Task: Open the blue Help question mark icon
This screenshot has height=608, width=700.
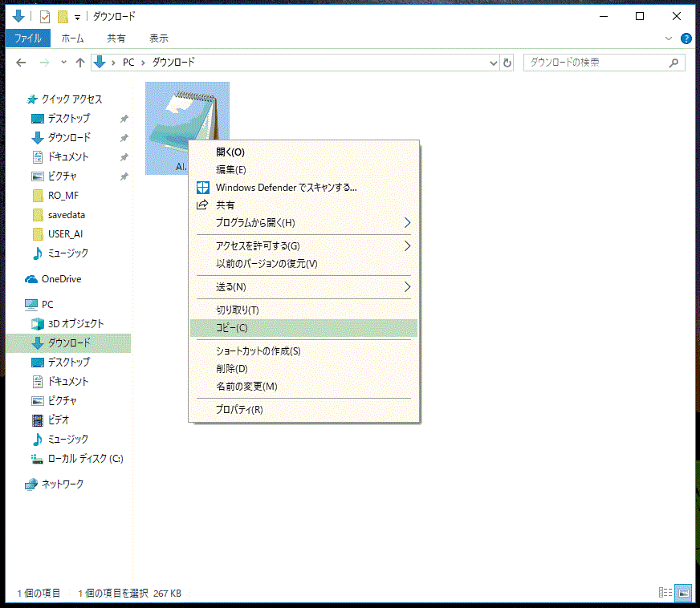Action: (686, 39)
